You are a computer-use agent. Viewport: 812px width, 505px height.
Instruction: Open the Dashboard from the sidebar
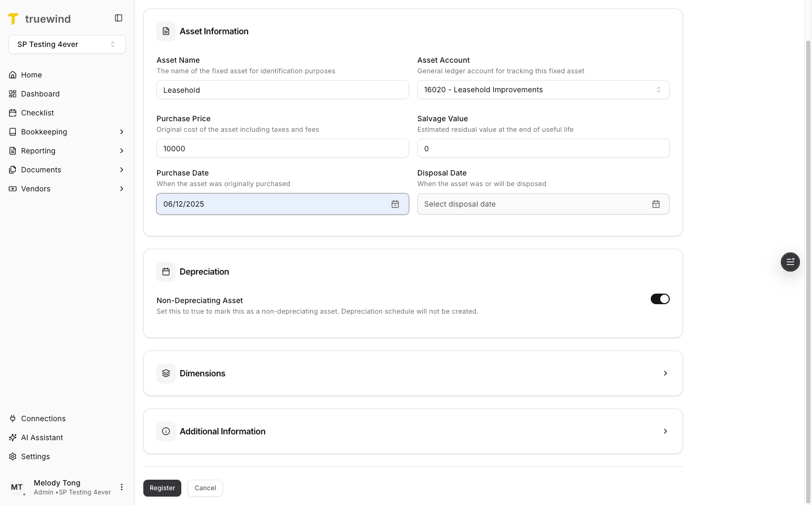40,93
